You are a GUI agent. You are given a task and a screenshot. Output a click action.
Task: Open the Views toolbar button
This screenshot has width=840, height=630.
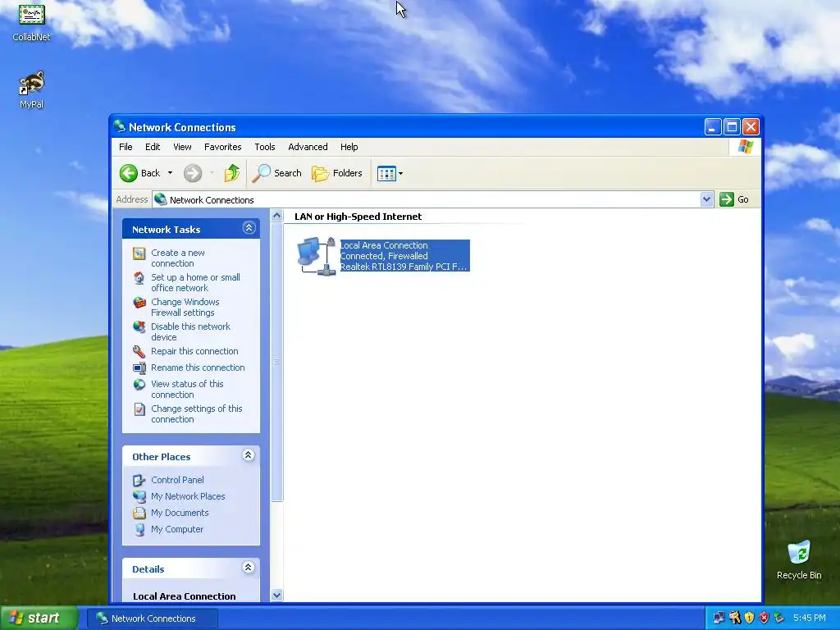click(x=390, y=173)
